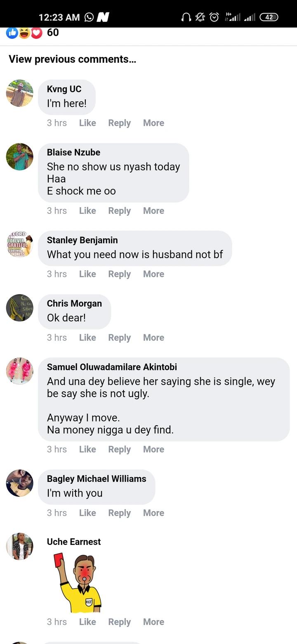Open Chris Morgan's avatar
This screenshot has width=297, height=644.
pos(20,308)
